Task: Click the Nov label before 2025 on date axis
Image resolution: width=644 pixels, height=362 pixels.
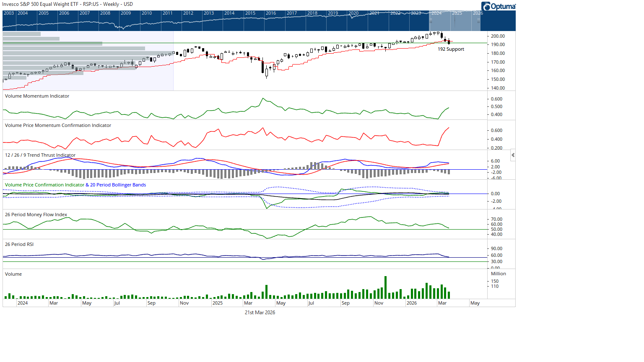Action: tap(184, 303)
